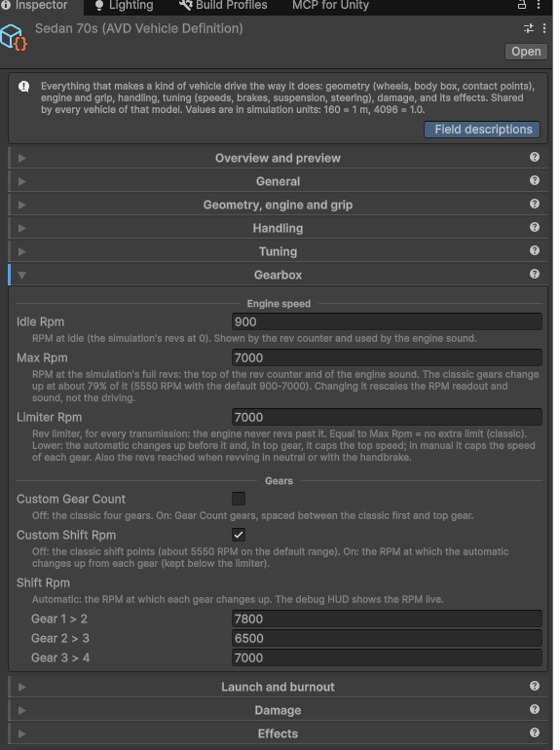Click the Sedan 70s asset type icon
Screen dimensions: 560x750
coord(14,37)
